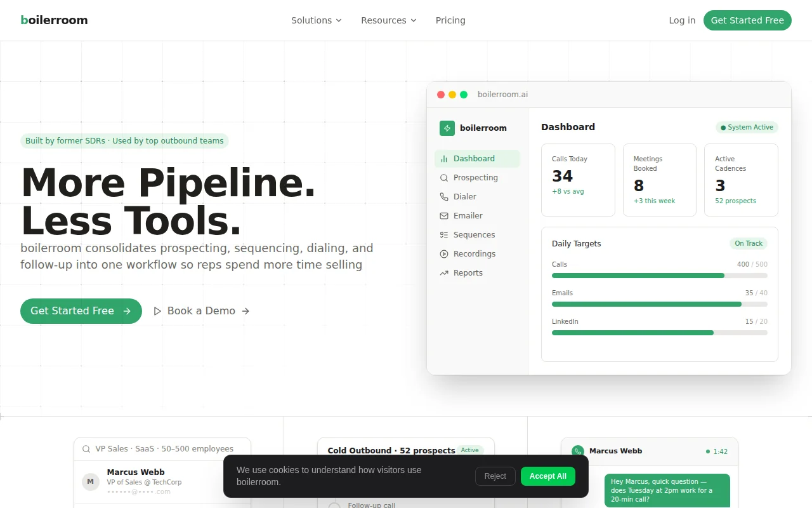Accept all cookies in the banner
This screenshot has height=508, width=812.
click(x=548, y=476)
